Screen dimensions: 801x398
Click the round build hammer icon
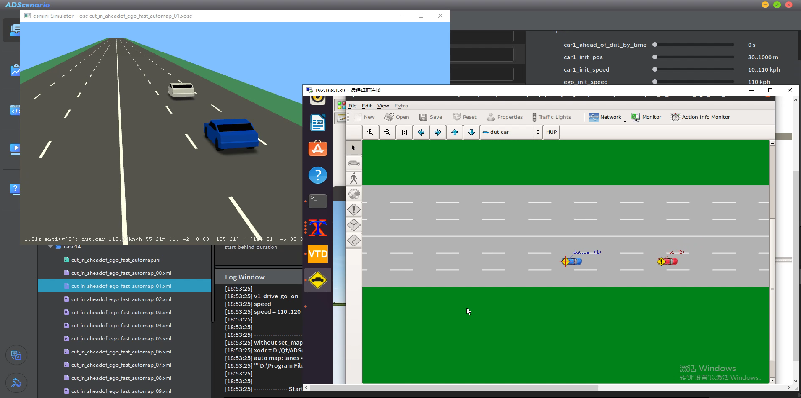tap(16, 383)
